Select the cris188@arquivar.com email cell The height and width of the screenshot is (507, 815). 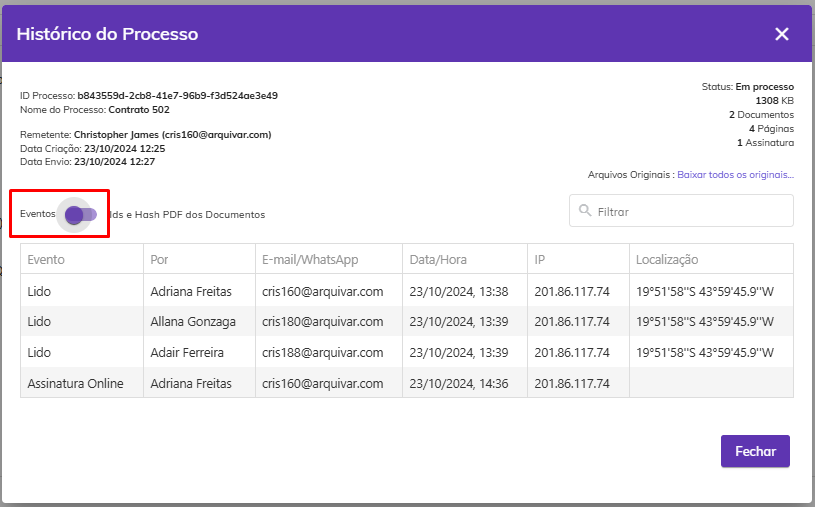tap(328, 352)
